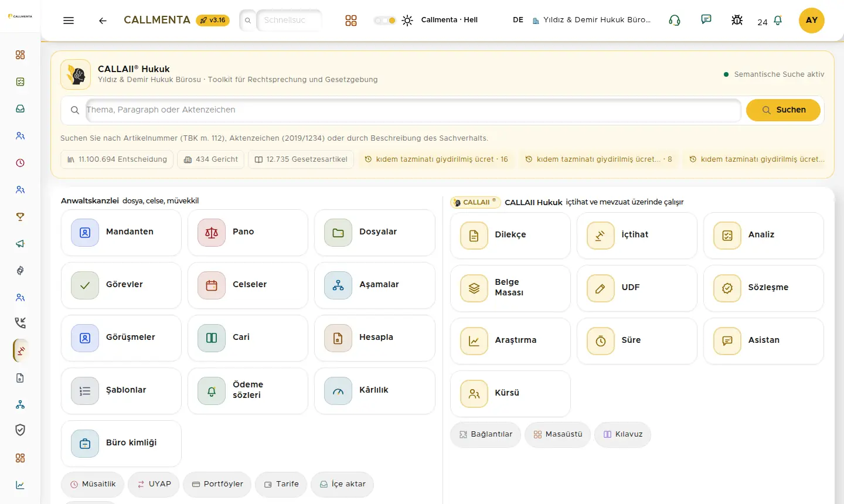Click the Müsaitlik chip
The height and width of the screenshot is (504, 844).
93,485
